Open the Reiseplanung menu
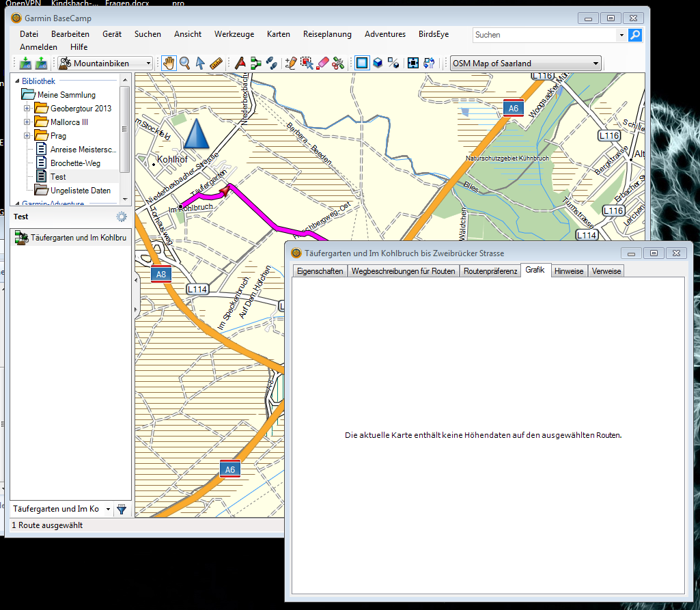Image resolution: width=700 pixels, height=610 pixels. tap(327, 34)
